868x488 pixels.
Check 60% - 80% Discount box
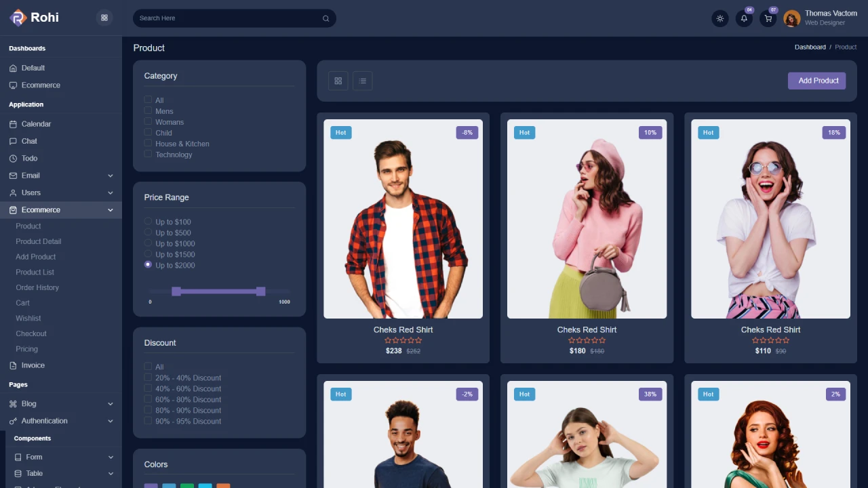click(148, 399)
